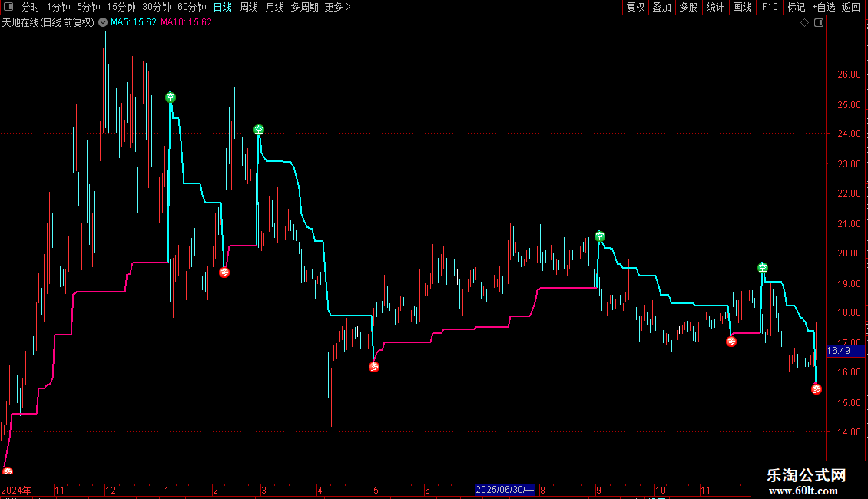Click the 天地在线(日线.前复权) chart title
The height and width of the screenshot is (499, 868).
tap(48, 22)
